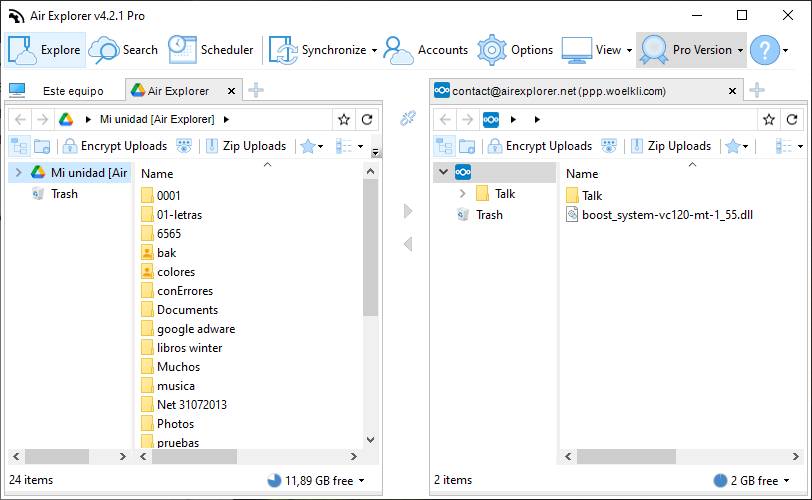This screenshot has height=500, width=812.
Task: Open the cloud Search tool
Action: (123, 50)
